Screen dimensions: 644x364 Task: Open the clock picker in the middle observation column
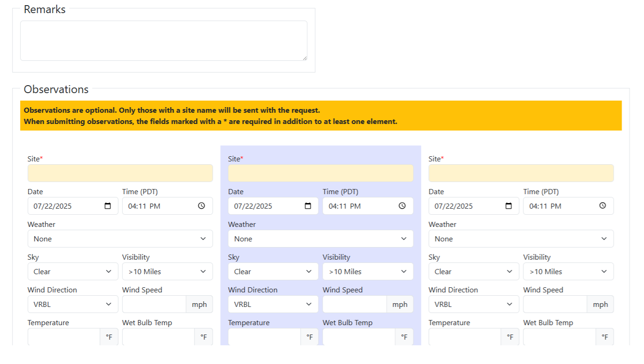pos(401,206)
